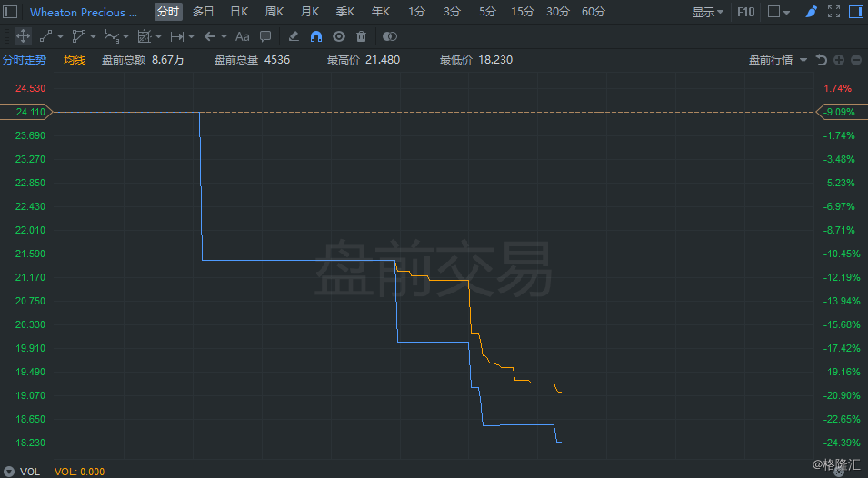This screenshot has width=868, height=478.
Task: Toggle the magnet snap mode
Action: coord(315,36)
